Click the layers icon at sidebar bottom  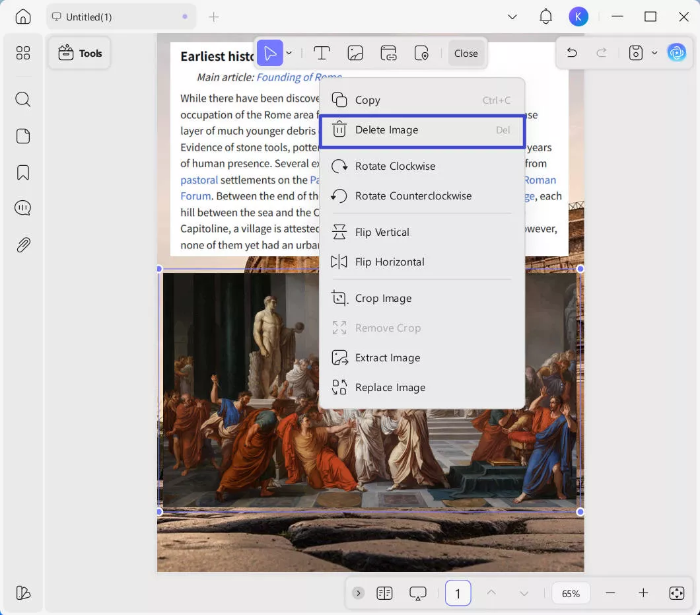tap(22, 593)
